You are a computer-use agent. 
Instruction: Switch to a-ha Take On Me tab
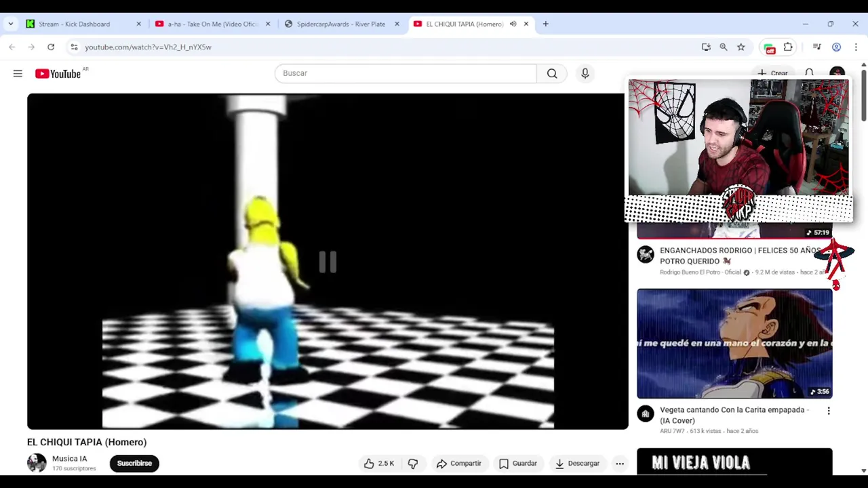[213, 24]
